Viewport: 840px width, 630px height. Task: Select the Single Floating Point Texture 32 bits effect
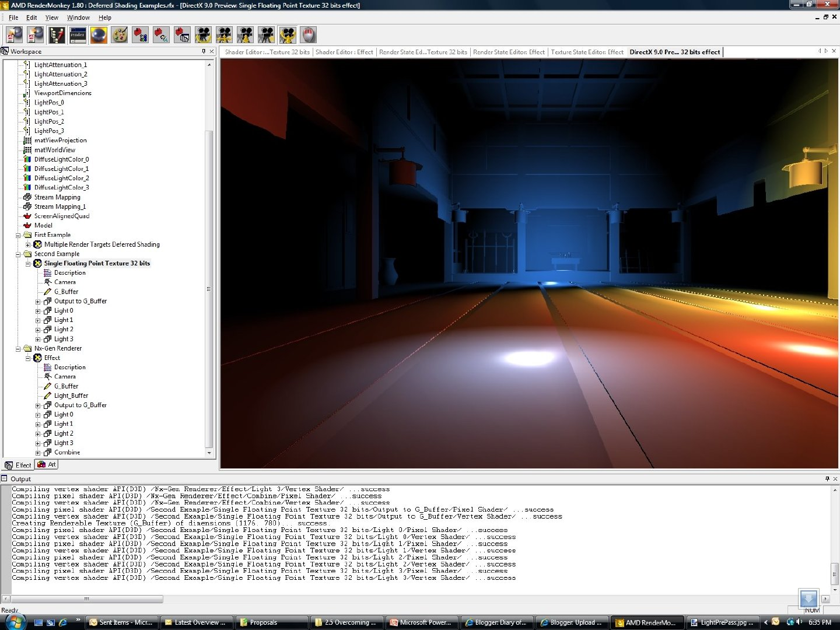(97, 263)
